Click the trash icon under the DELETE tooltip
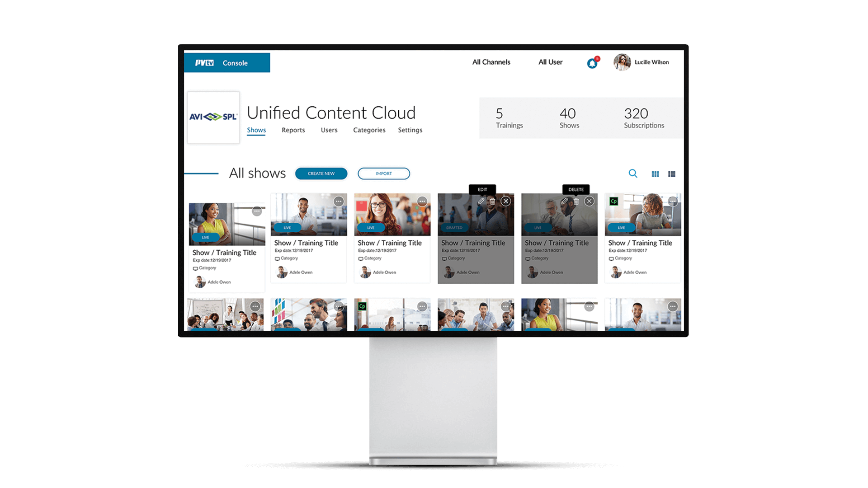 (576, 202)
